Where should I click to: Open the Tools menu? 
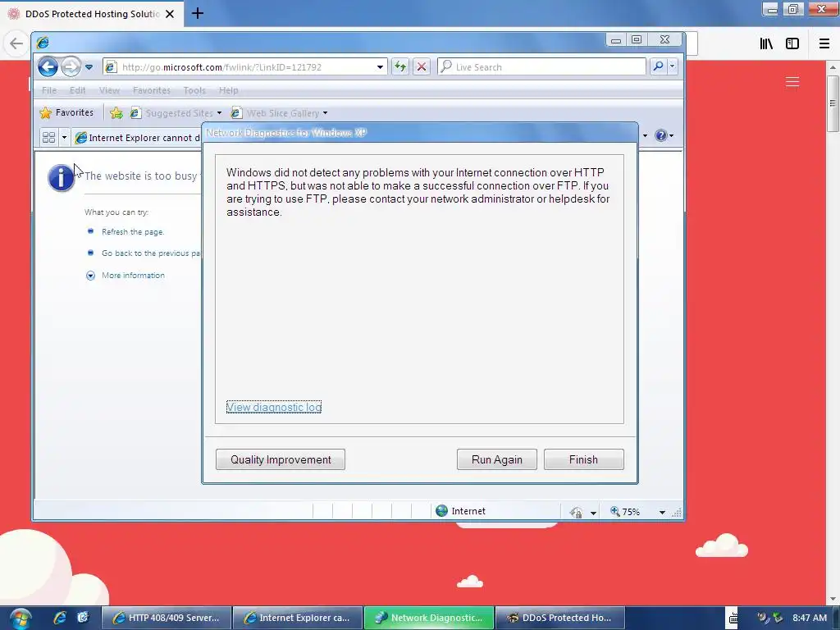tap(194, 90)
